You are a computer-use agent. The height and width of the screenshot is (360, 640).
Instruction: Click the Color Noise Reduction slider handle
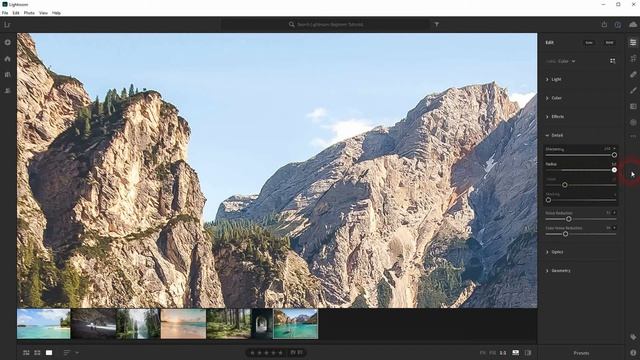coord(565,234)
